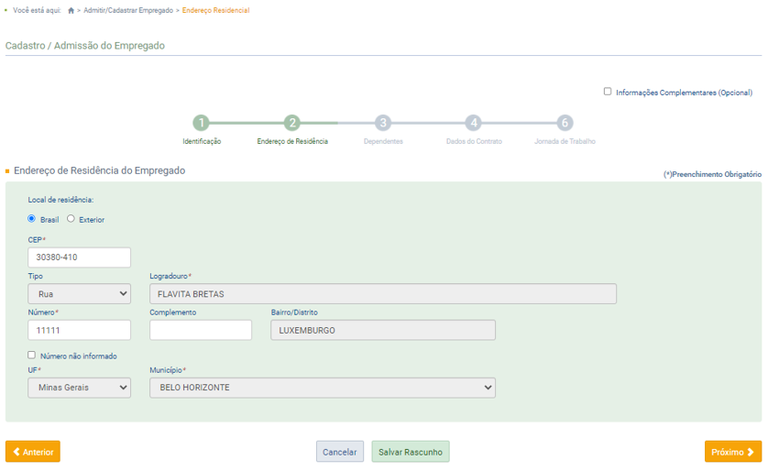Expand the UF dropdown showing Minas Gerais

[79, 387]
